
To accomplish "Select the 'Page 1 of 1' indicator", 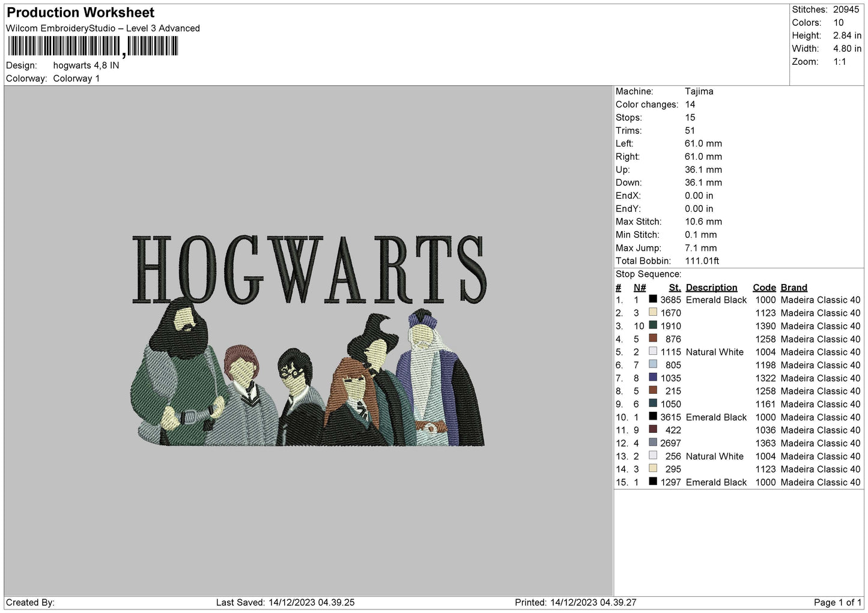I will click(x=837, y=602).
